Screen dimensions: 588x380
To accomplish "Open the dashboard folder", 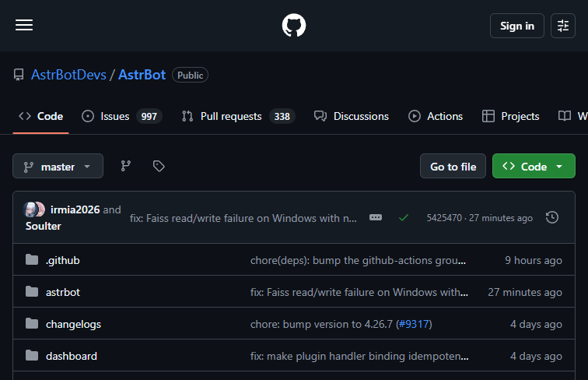I will click(72, 356).
